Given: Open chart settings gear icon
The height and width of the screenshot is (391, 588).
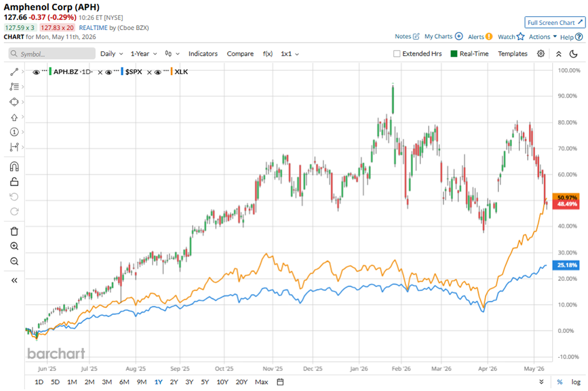Looking at the screenshot, I should click(x=540, y=54).
